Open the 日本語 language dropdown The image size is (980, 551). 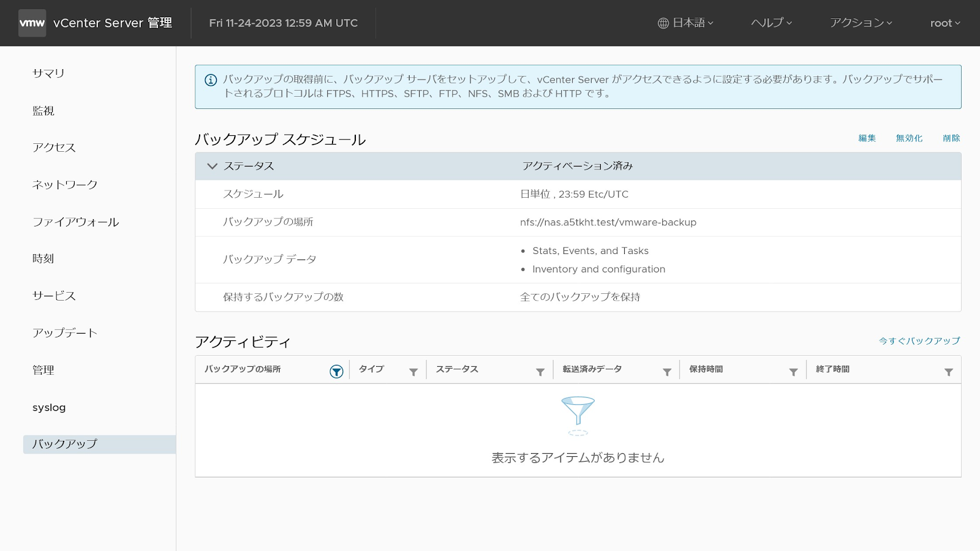[686, 23]
